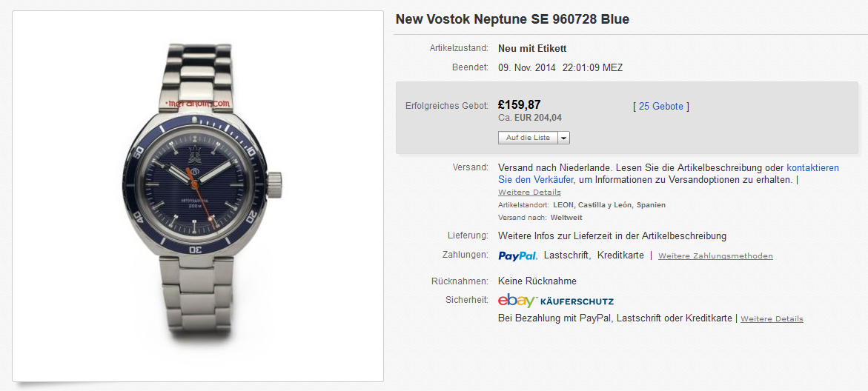The height and width of the screenshot is (391, 868).
Task: Click the "Keine Rücknahme" returns text
Action: (x=537, y=281)
